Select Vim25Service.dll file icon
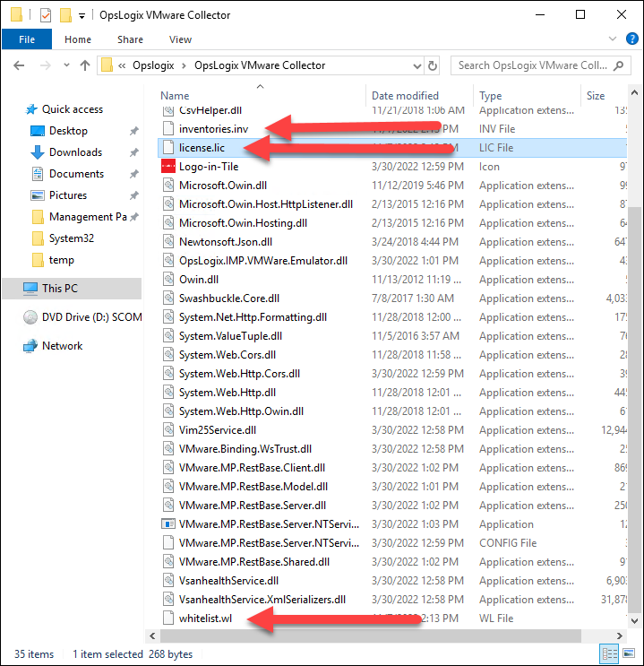Screen dimensions: 644x666 click(x=168, y=430)
